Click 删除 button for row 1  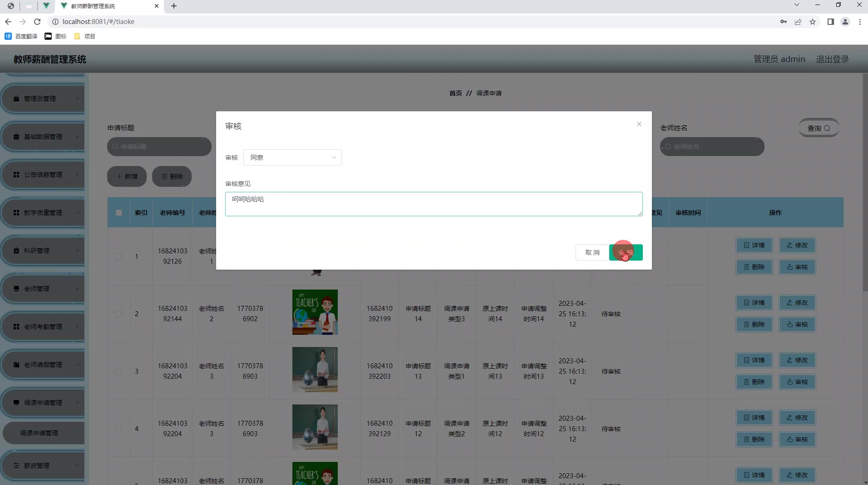754,267
